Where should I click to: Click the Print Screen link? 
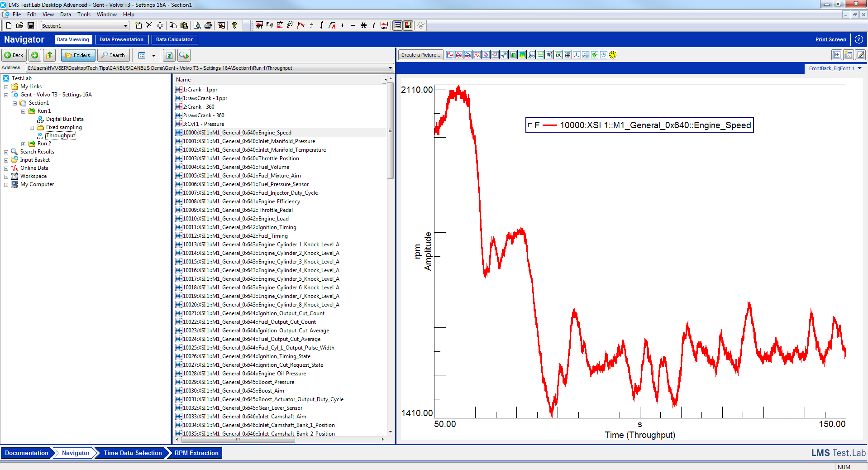pos(830,39)
